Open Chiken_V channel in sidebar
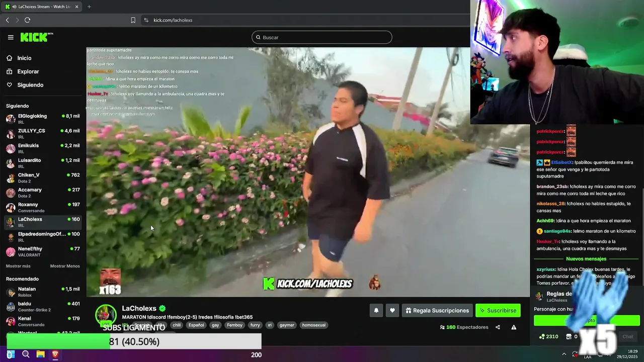The width and height of the screenshot is (644, 362). click(43, 178)
